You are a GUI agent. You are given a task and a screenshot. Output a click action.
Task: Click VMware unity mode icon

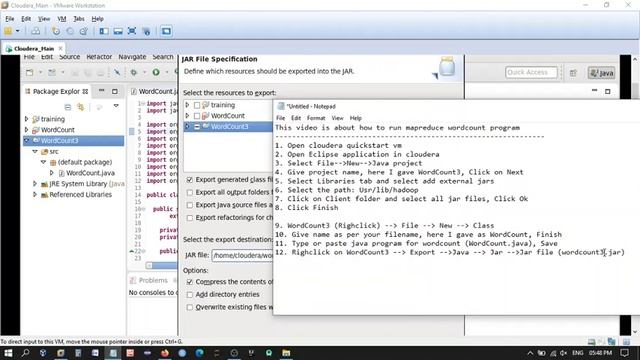point(146,31)
